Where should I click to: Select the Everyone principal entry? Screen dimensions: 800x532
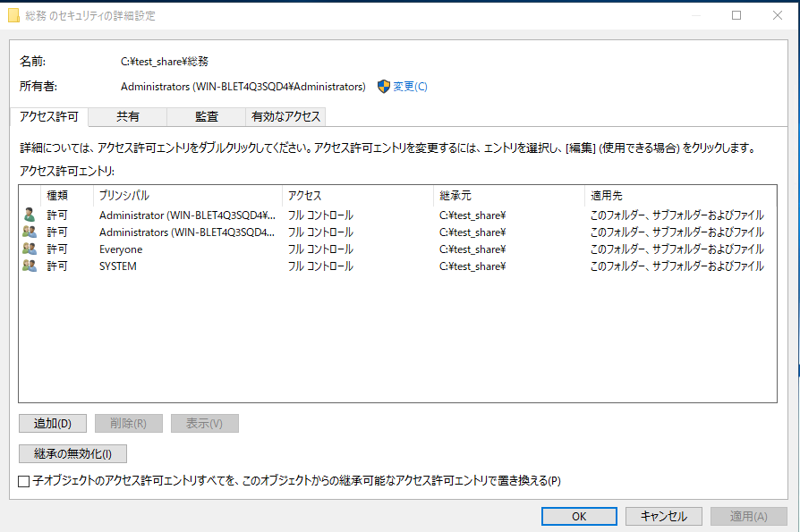click(x=121, y=249)
